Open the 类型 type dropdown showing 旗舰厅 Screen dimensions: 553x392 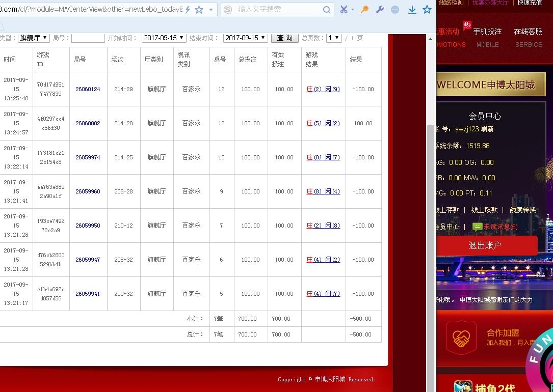tap(33, 37)
